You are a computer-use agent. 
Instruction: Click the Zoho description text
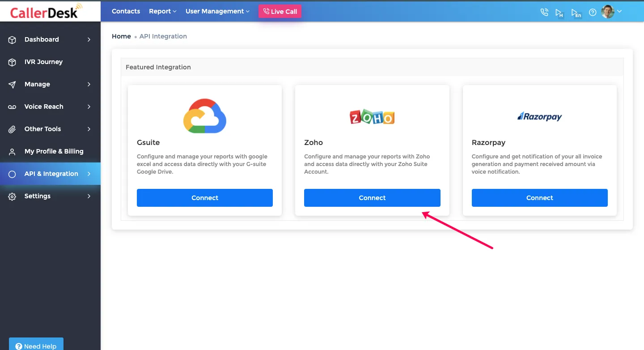[367, 164]
